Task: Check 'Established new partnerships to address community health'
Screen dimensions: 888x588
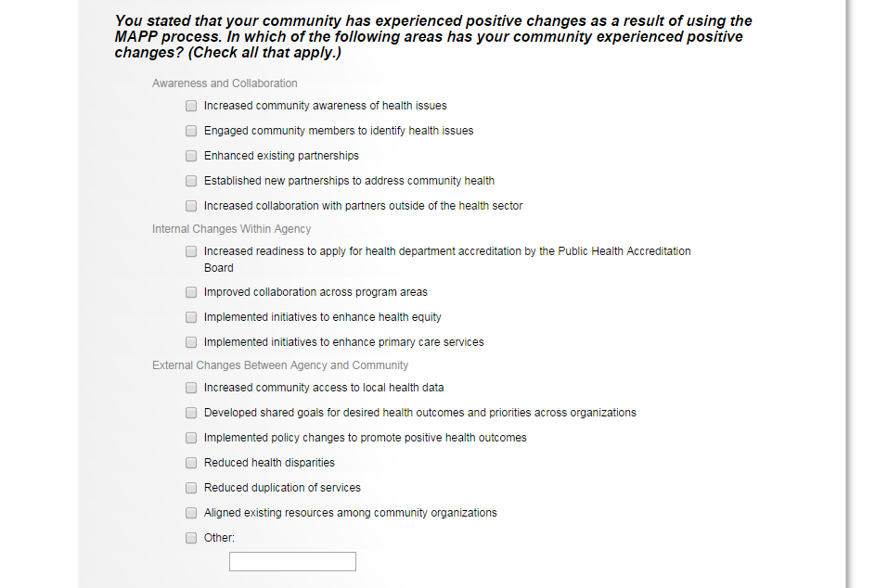Action: pyautogui.click(x=191, y=181)
